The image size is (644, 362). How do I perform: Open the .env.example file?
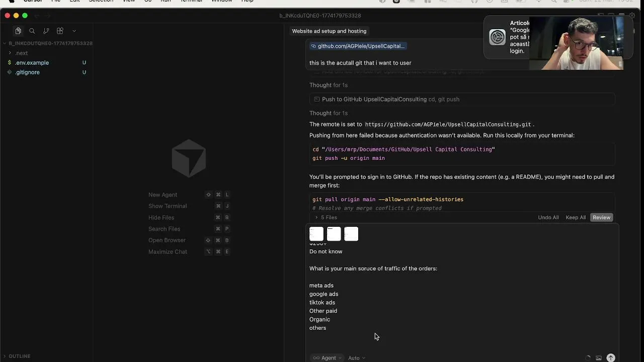tap(32, 62)
